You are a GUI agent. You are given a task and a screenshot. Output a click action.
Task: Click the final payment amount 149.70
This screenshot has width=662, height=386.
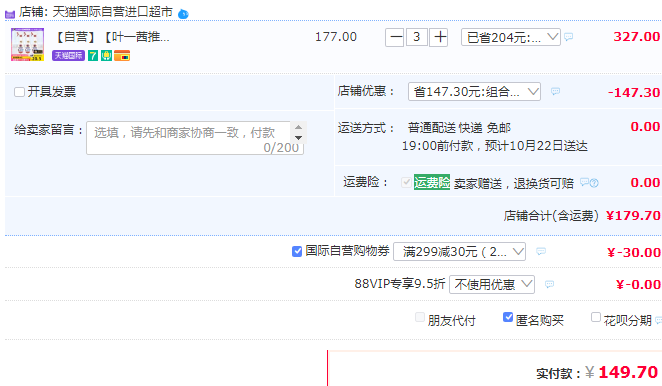[628, 372]
